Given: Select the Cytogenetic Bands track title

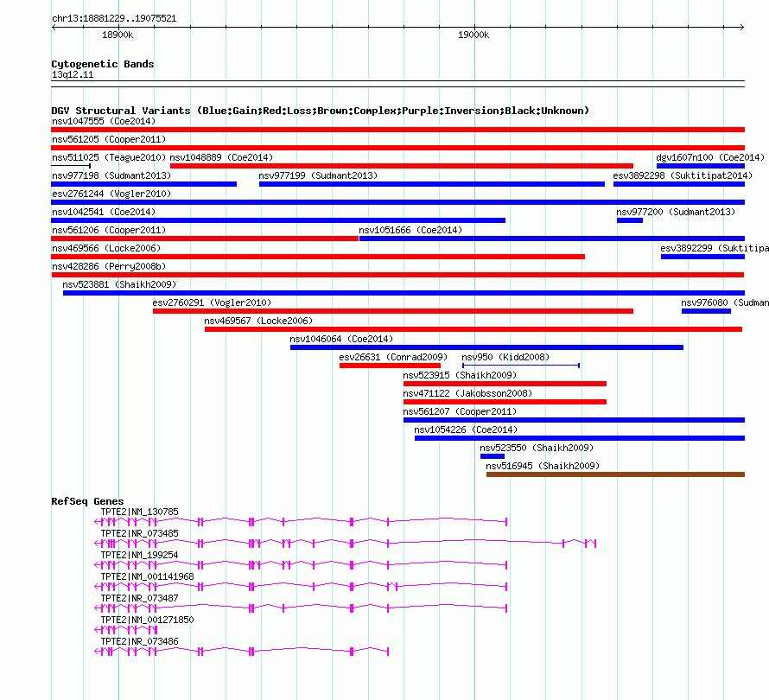Looking at the screenshot, I should [103, 64].
